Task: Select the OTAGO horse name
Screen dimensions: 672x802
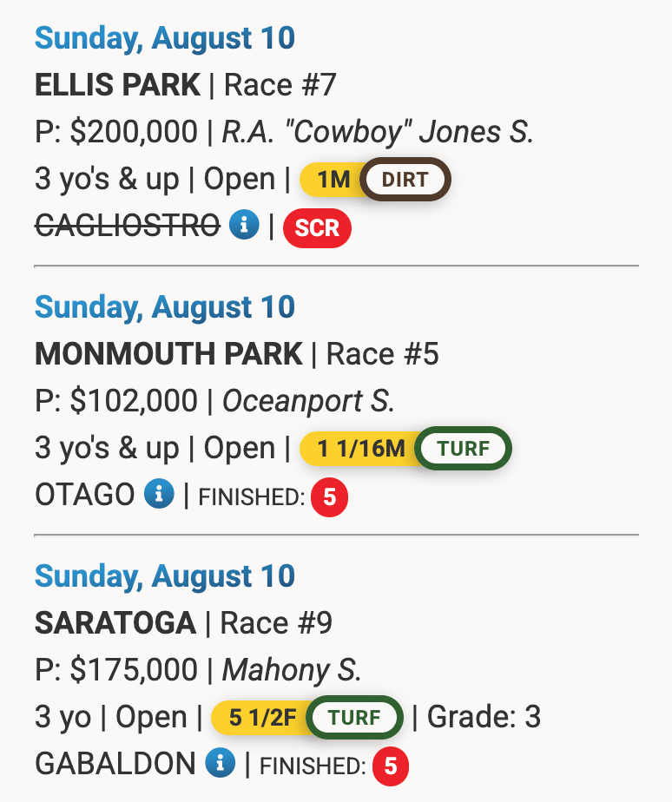Action: coord(84,496)
